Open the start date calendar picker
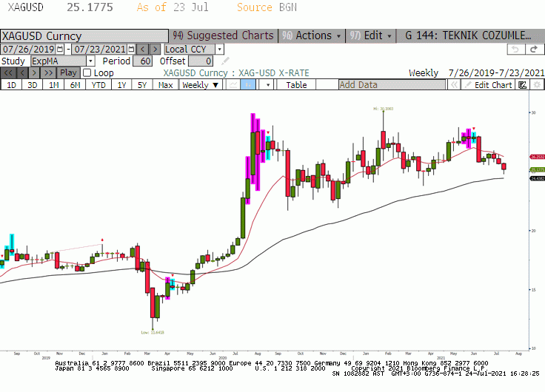545x392 pixels. click(60, 49)
